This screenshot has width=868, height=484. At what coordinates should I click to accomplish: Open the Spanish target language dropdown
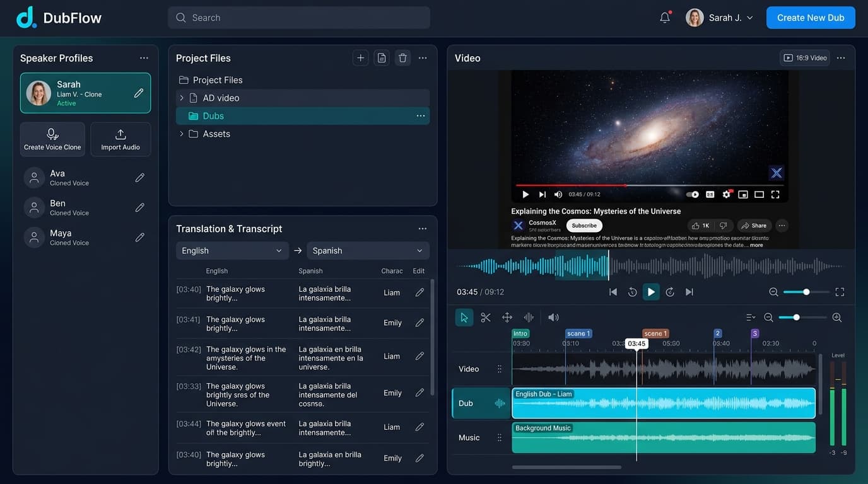[368, 251]
